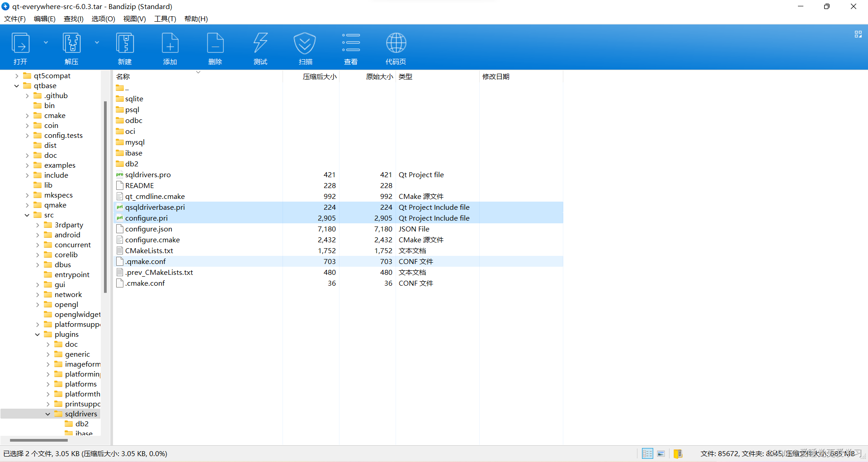Expand the network tree node
The image size is (868, 462).
tap(38, 295)
